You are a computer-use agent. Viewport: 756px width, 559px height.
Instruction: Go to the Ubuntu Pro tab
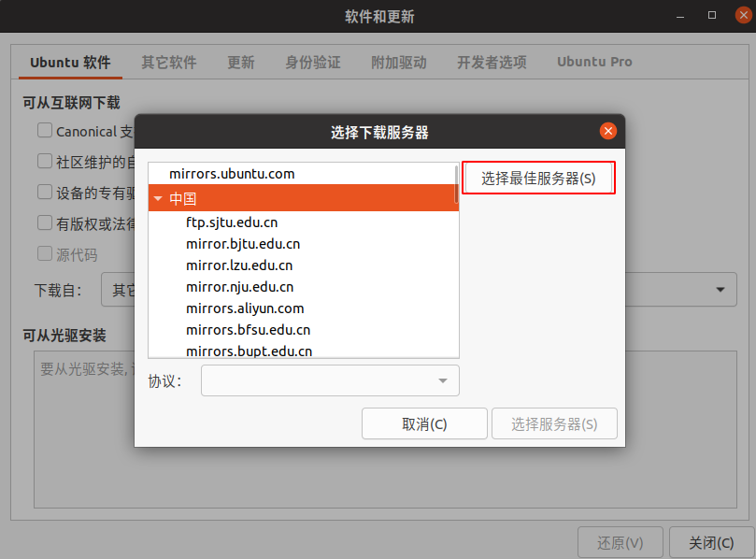[594, 63]
